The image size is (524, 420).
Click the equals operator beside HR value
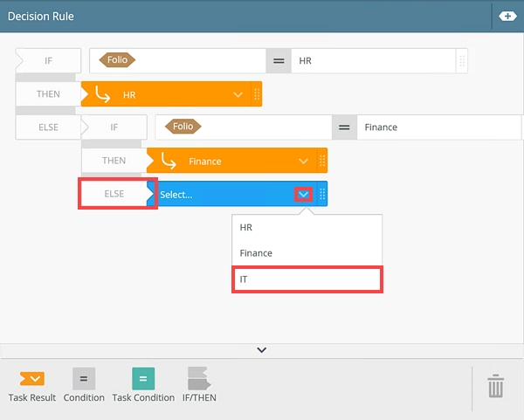click(279, 61)
